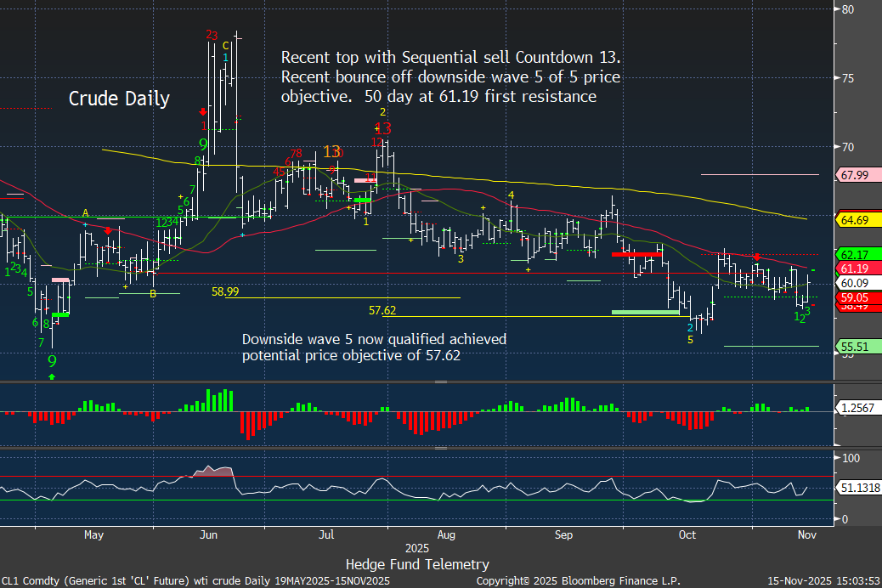Select the yellow 58.99 level label
Screen dimensions: 882x588
[225, 291]
